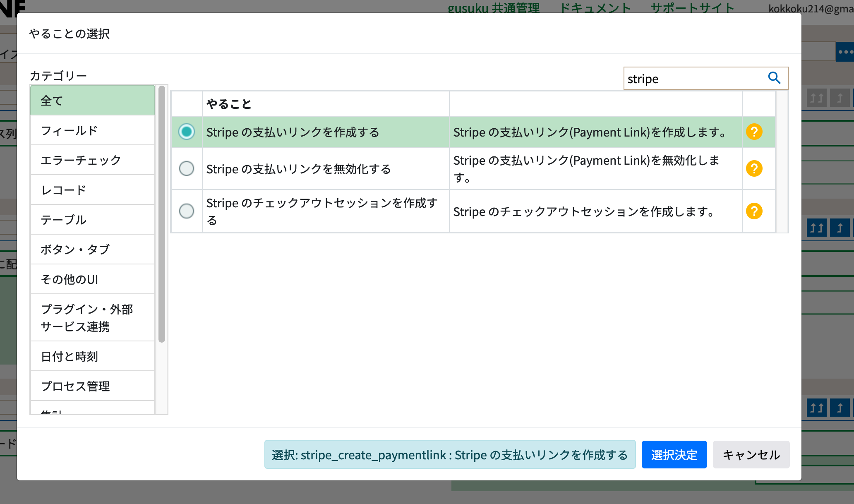Confirm selection with the 選択決定 button
The width and height of the screenshot is (854, 504).
(x=674, y=454)
